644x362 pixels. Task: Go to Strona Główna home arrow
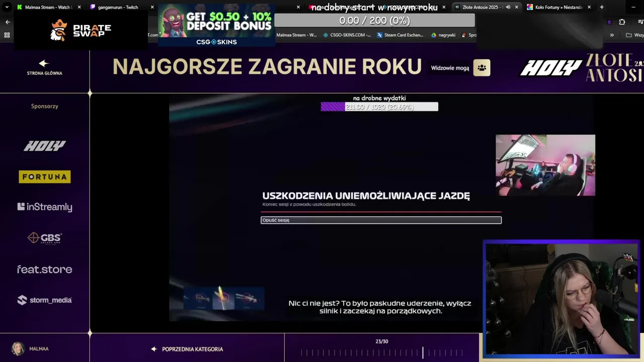pyautogui.click(x=44, y=67)
